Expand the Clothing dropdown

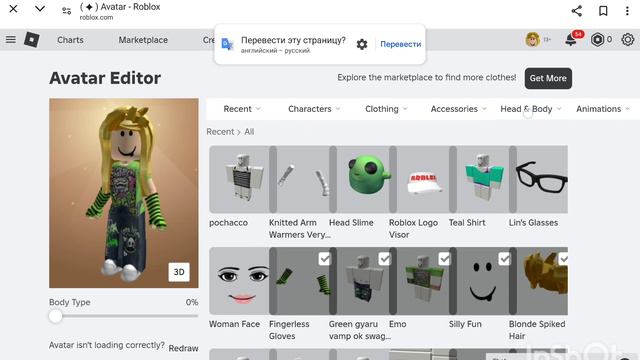tap(386, 109)
